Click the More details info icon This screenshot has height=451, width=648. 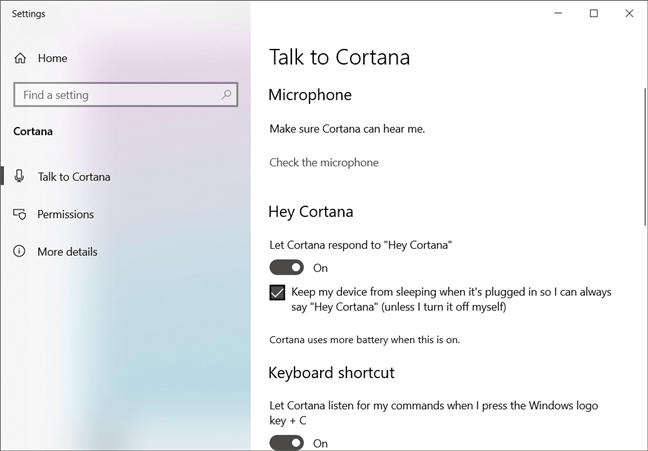point(19,251)
